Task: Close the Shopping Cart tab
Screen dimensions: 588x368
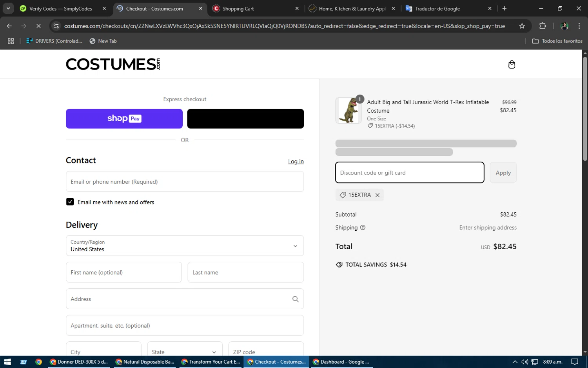Action: click(297, 8)
